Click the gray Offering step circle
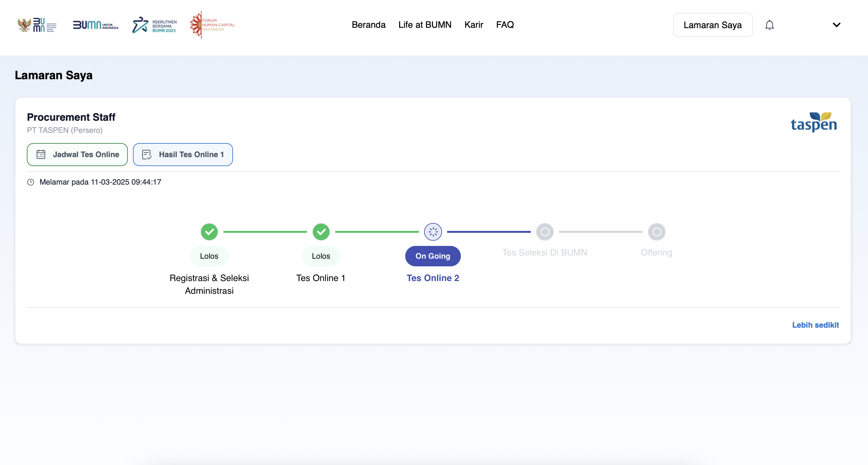 coord(656,232)
